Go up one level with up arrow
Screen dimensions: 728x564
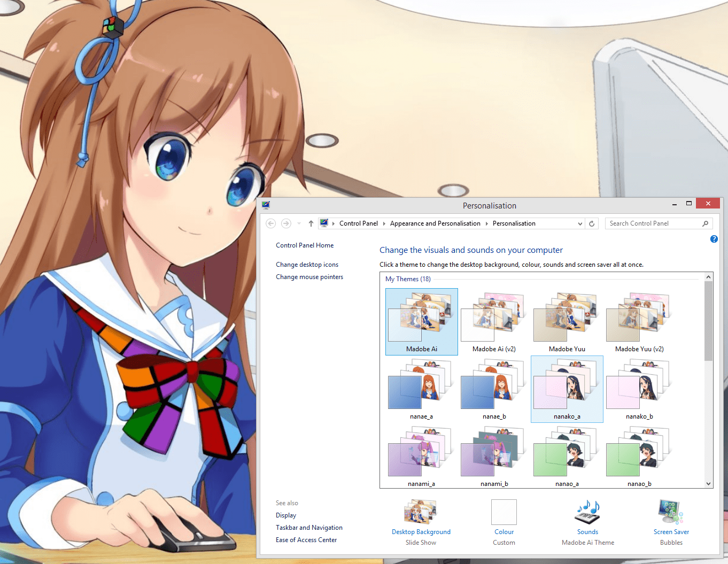coord(311,223)
